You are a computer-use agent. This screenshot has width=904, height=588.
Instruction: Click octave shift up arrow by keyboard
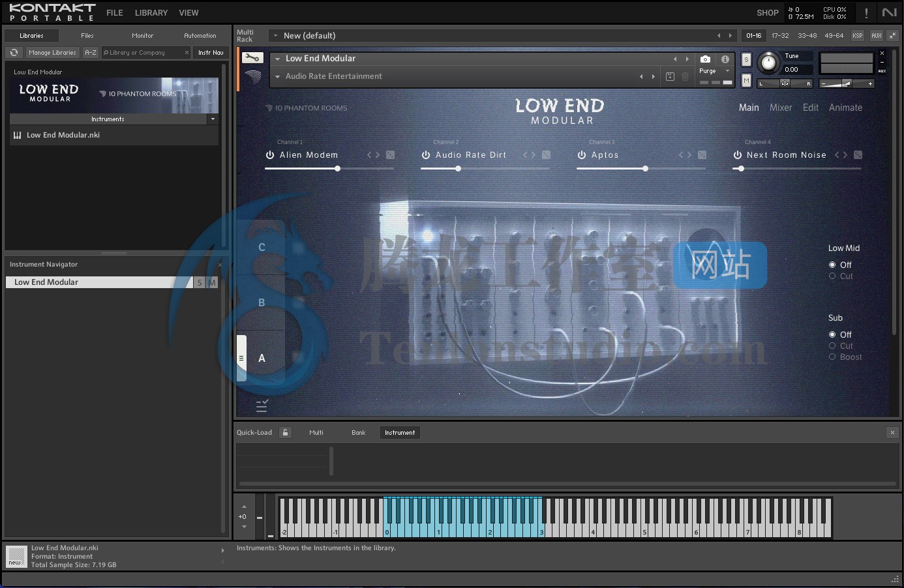coord(244,507)
